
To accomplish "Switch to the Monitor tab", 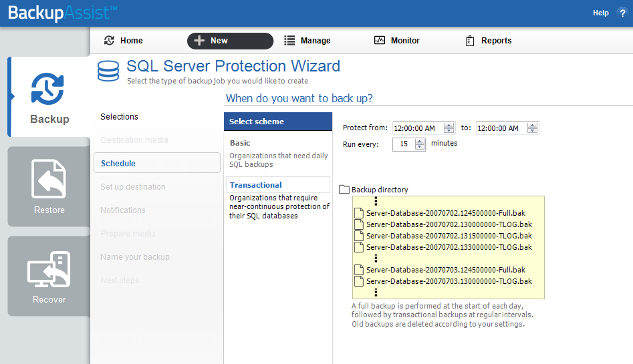I will [x=397, y=40].
